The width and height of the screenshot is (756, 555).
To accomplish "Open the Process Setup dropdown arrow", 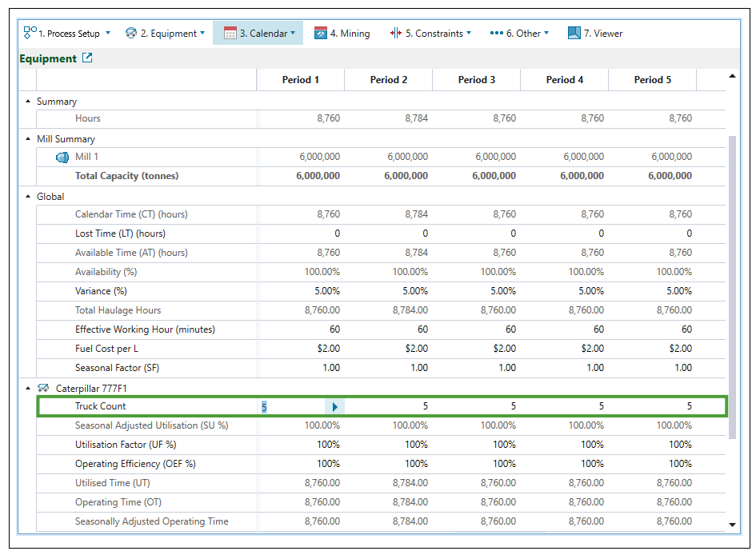I will click(109, 34).
